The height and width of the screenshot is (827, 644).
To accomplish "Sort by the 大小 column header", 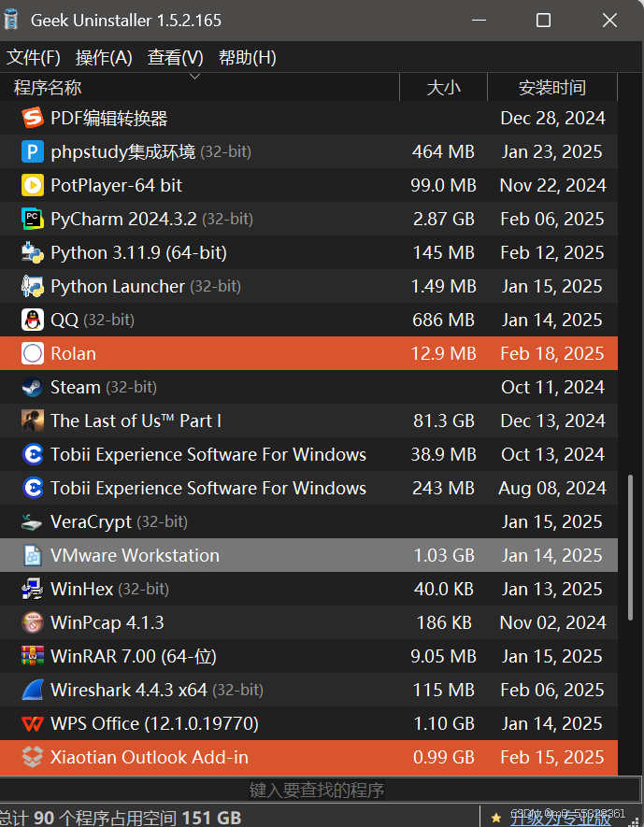I will pyautogui.click(x=444, y=88).
